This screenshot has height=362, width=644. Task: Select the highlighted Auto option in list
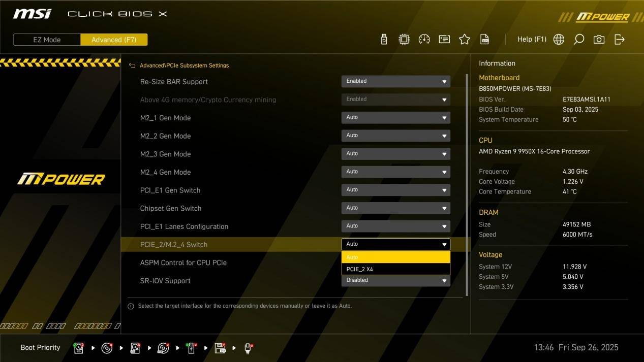pyautogui.click(x=395, y=257)
